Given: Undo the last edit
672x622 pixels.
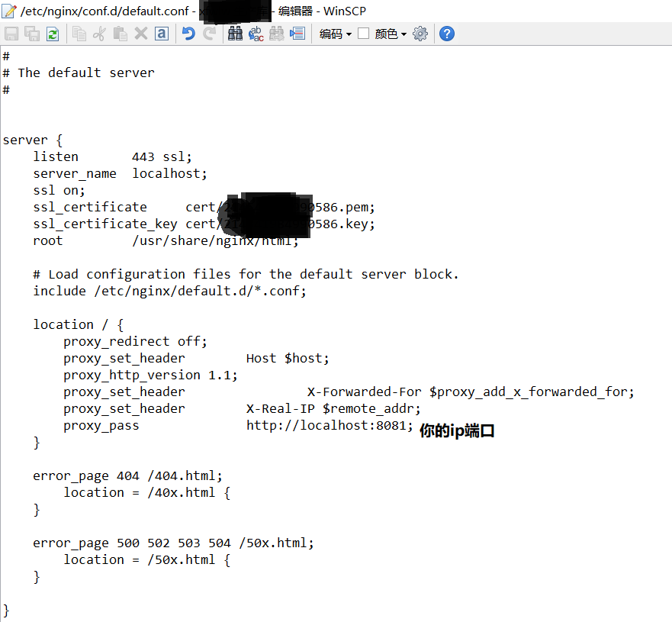Looking at the screenshot, I should tap(188, 34).
